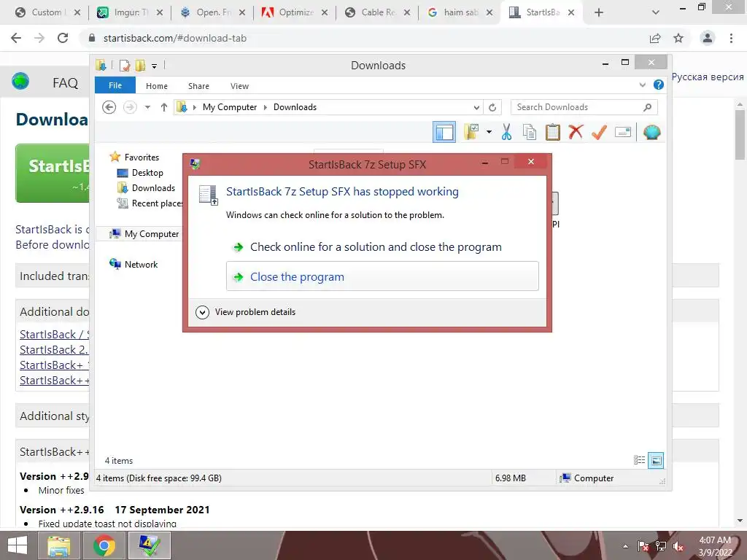This screenshot has height=560, width=747.
Task: Click muted volume tray icon
Action: coord(678,546)
